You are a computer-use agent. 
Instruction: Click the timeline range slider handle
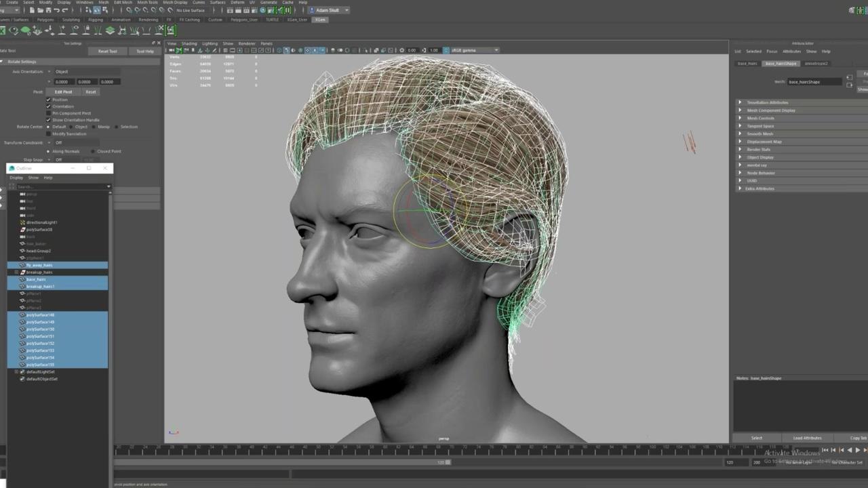pos(447,462)
